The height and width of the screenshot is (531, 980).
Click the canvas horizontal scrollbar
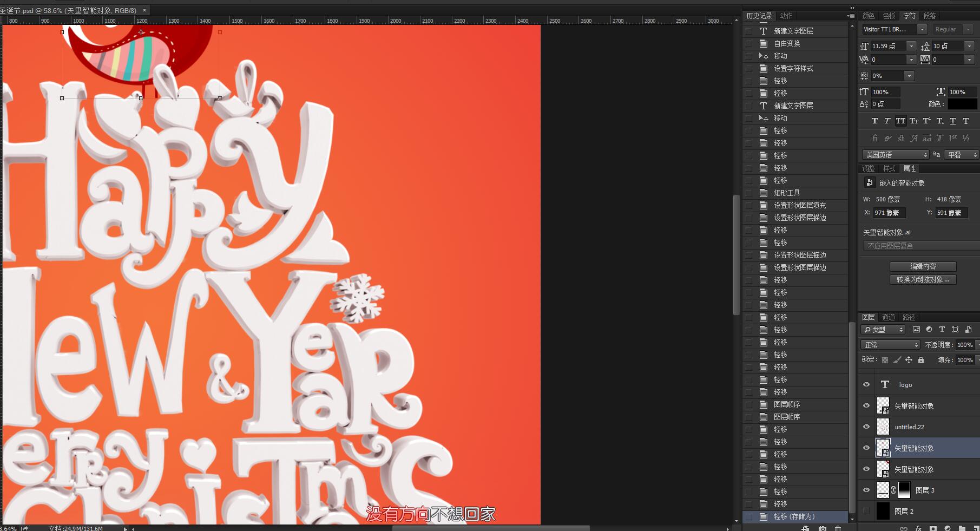coord(490,528)
